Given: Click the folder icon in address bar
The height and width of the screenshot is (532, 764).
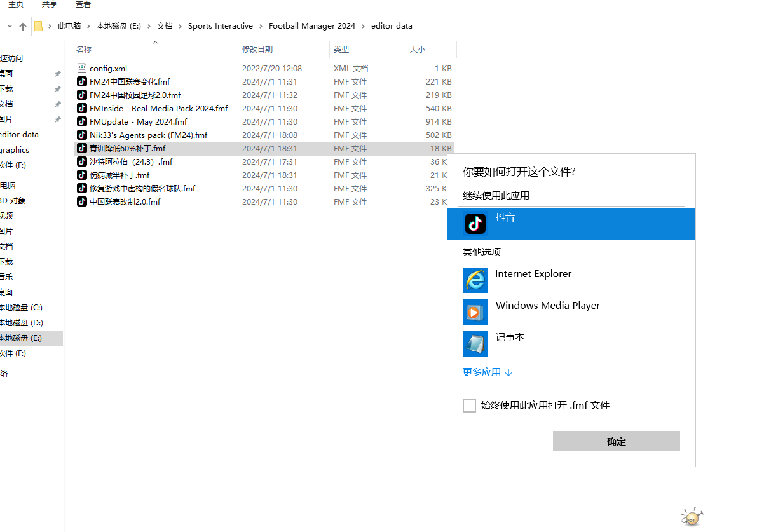Looking at the screenshot, I should [38, 26].
